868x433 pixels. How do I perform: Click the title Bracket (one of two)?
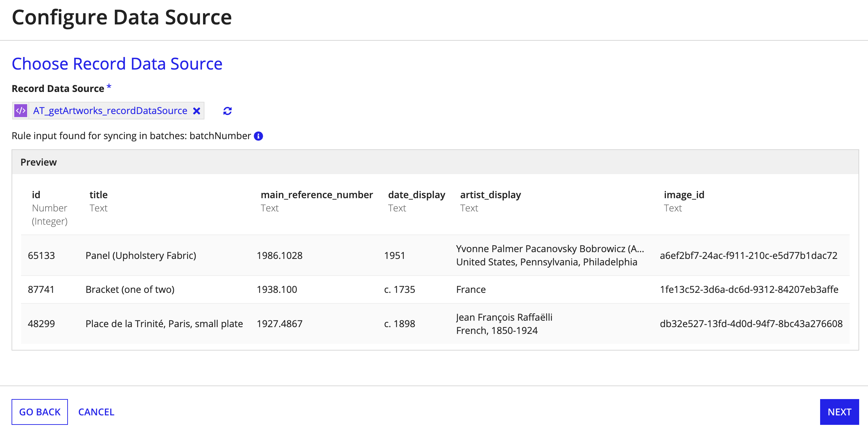(130, 289)
